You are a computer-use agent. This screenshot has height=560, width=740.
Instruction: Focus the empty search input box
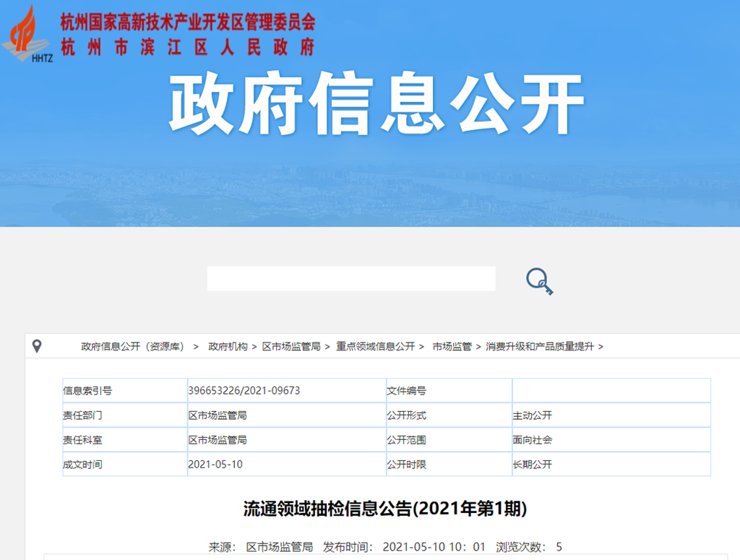(351, 278)
